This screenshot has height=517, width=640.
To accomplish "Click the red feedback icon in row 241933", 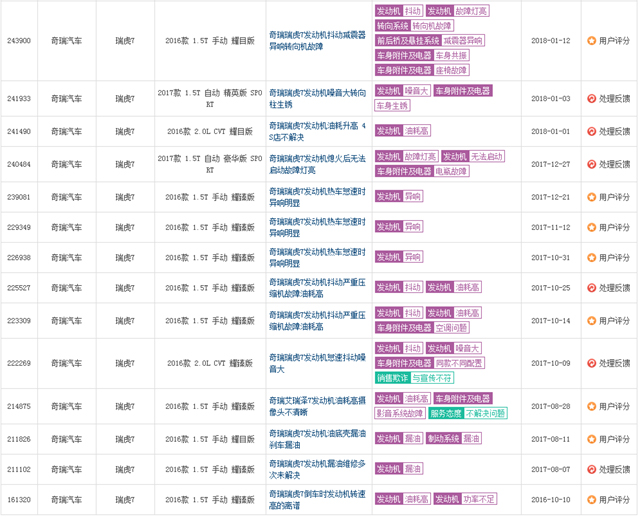I will click(591, 98).
